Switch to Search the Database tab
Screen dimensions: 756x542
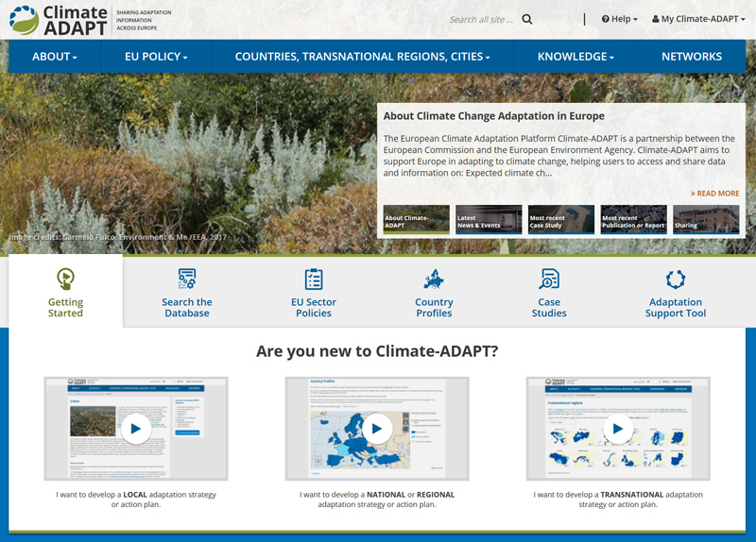pos(186,308)
